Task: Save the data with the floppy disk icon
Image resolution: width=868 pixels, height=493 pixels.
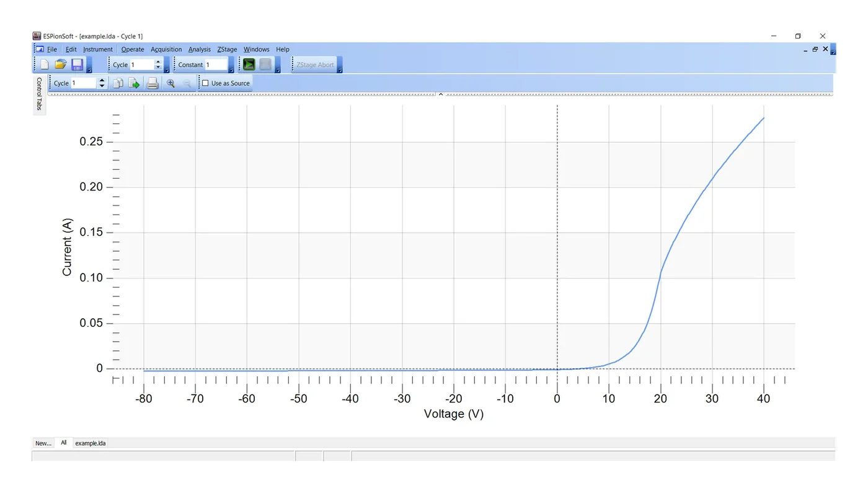Action: coord(77,64)
